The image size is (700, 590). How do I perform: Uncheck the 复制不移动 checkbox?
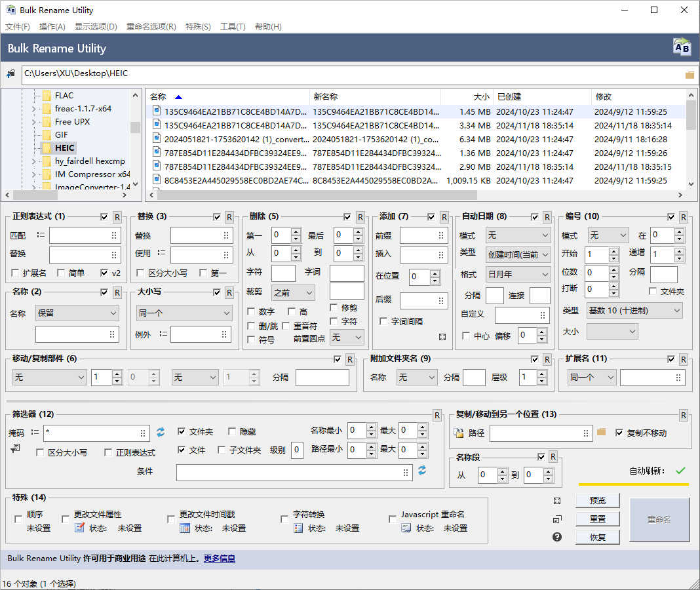pos(619,432)
